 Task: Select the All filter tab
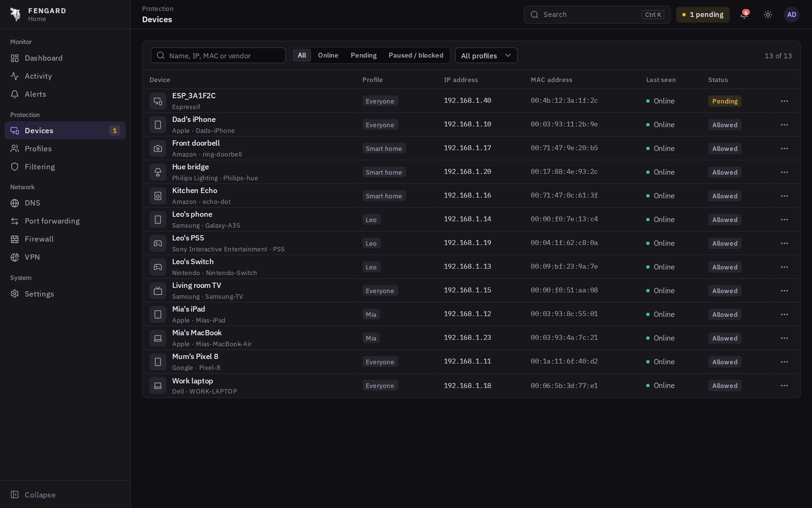click(x=302, y=55)
